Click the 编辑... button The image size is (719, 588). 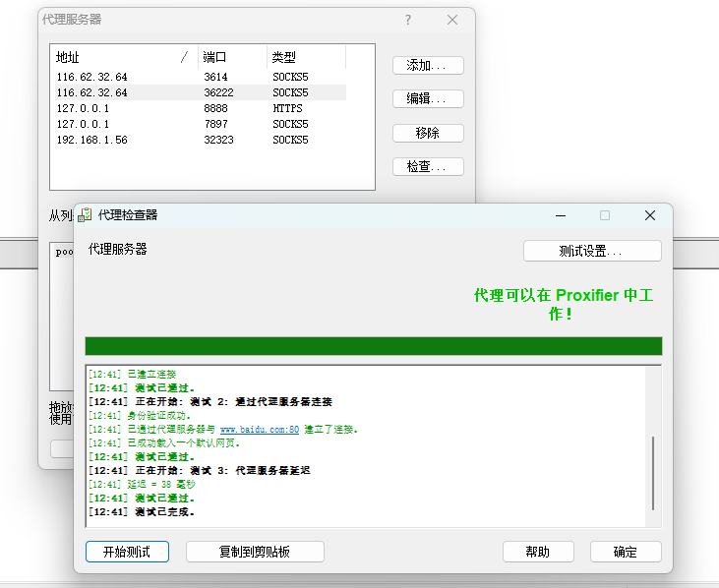point(428,98)
